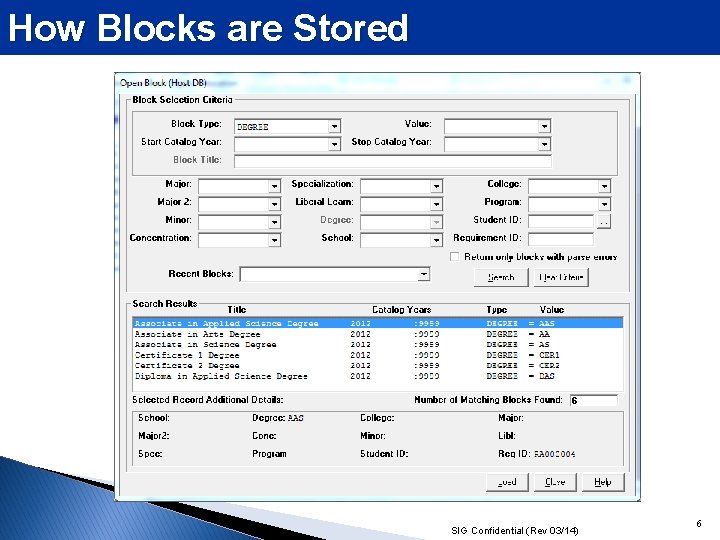Open the School dropdown
Viewport: 720px width, 540px height.
click(x=436, y=240)
